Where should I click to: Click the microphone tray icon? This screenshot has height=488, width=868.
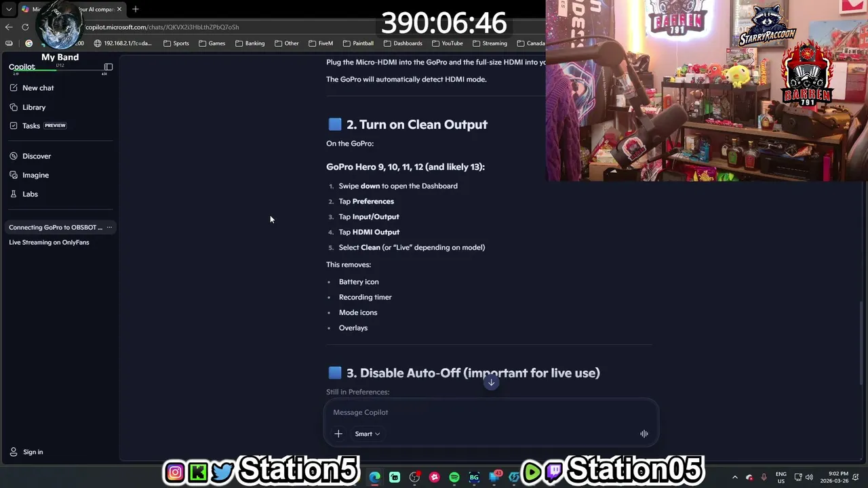pyautogui.click(x=764, y=477)
